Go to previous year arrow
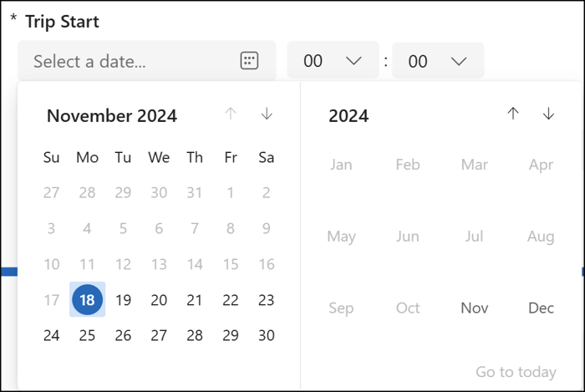This screenshot has height=392, width=585. [513, 115]
